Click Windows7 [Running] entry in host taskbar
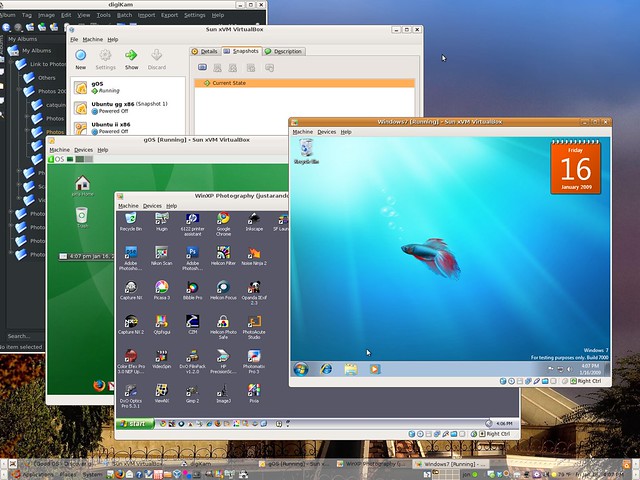 click(449, 464)
